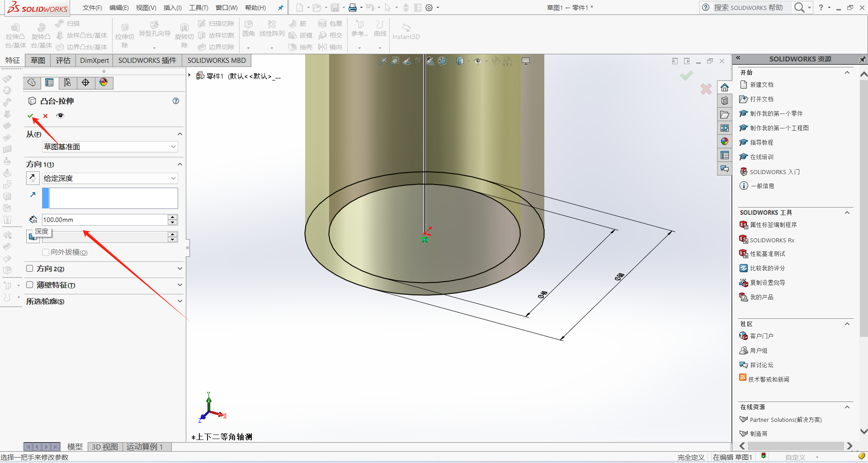868x463 pixels.
Task: Increase depth value with the up stepper
Action: [x=172, y=217]
